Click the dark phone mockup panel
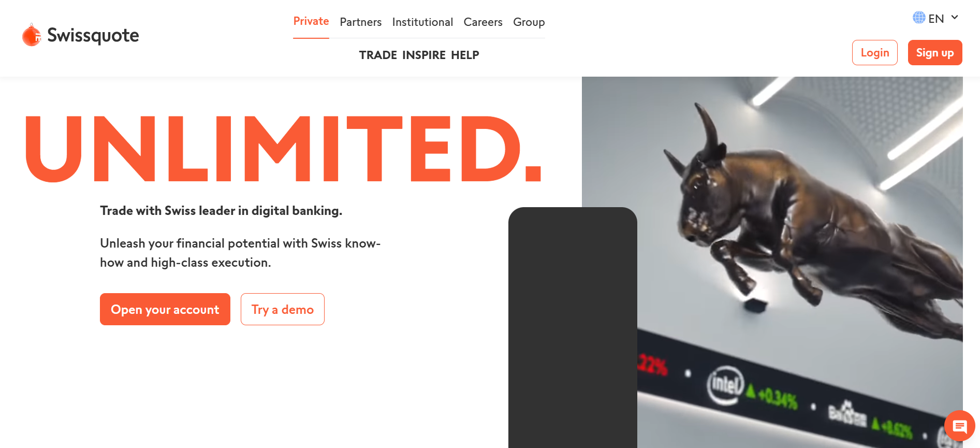Screen dimensions: 980x448 (573, 327)
